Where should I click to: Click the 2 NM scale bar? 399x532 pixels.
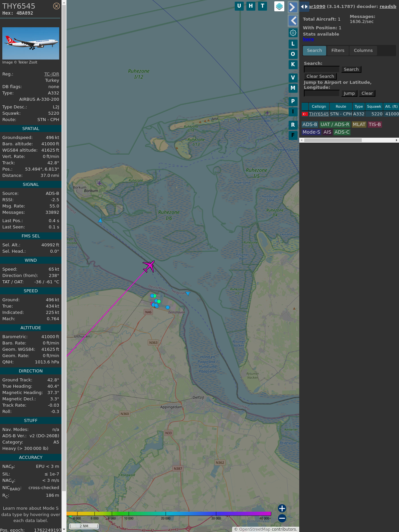[x=84, y=526]
